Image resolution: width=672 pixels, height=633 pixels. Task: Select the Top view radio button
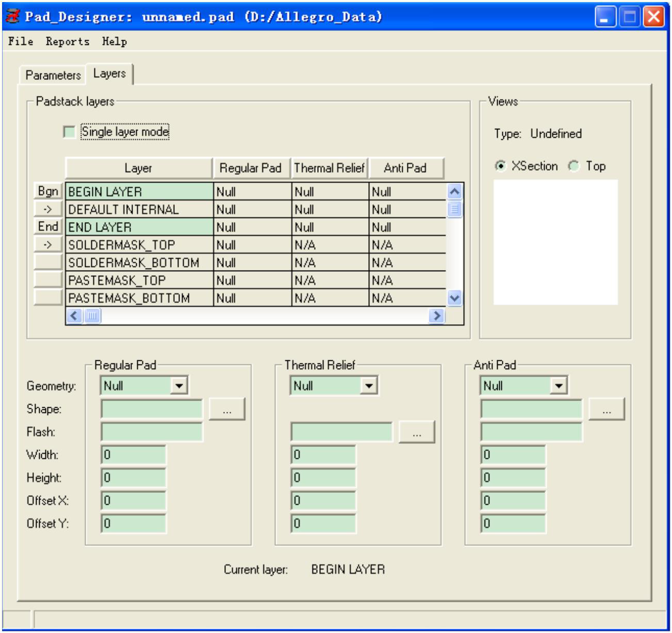(x=573, y=166)
